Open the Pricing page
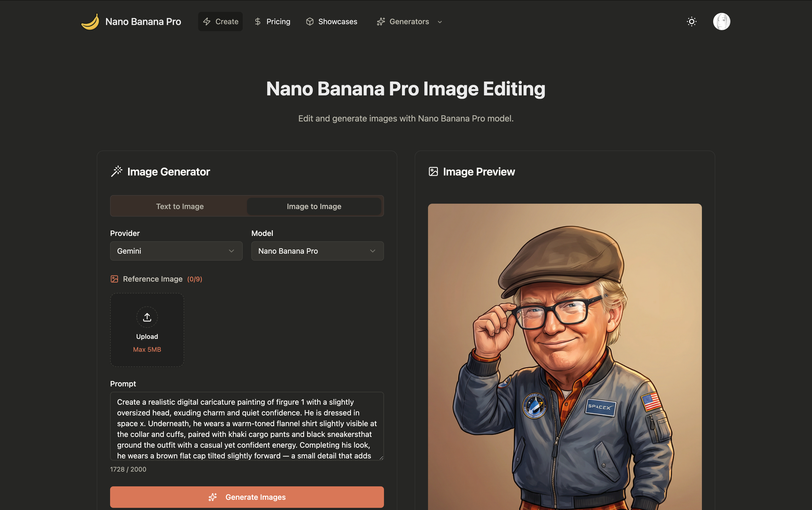This screenshot has height=510, width=812. [278, 21]
